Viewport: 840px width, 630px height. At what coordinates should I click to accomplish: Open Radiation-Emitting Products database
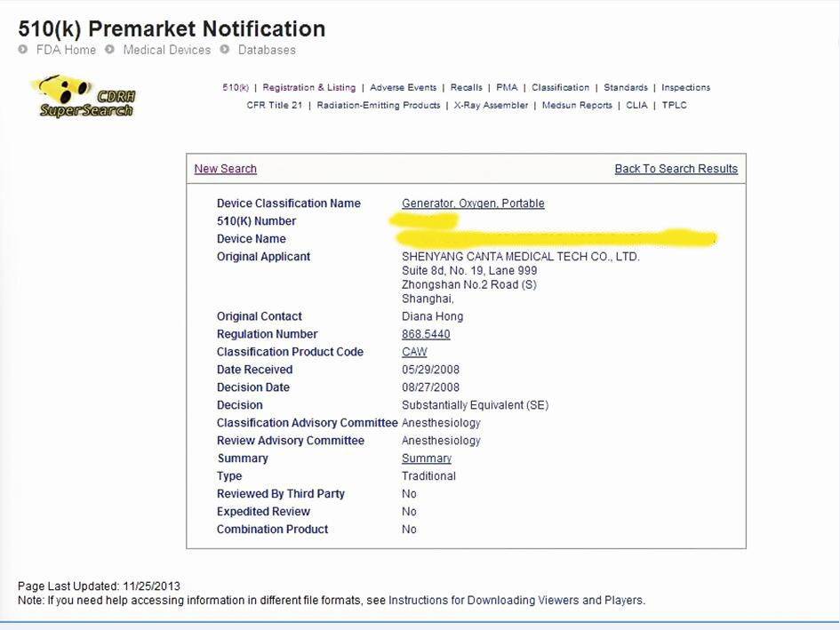[378, 105]
